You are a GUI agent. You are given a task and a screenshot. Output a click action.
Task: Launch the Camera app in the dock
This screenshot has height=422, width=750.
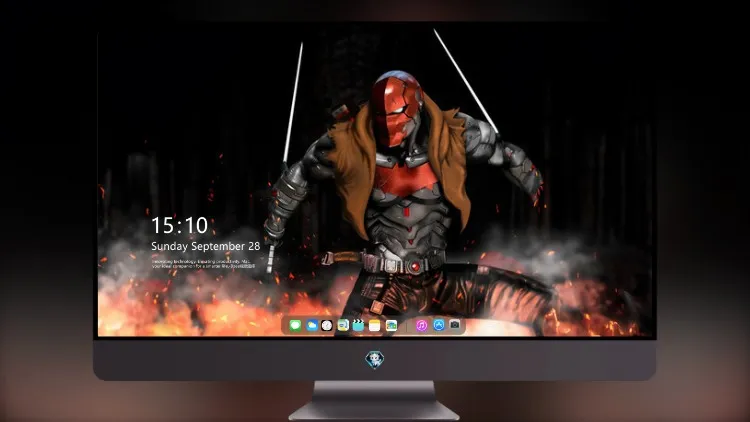coord(455,325)
